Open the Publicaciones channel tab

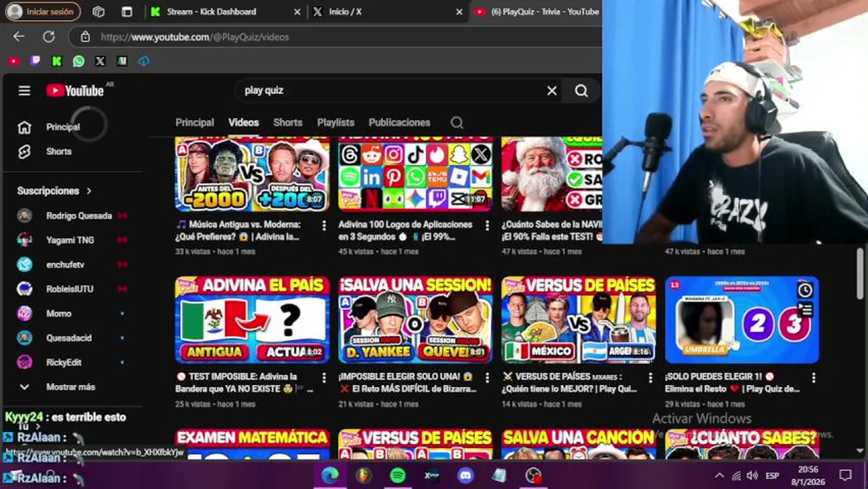399,122
